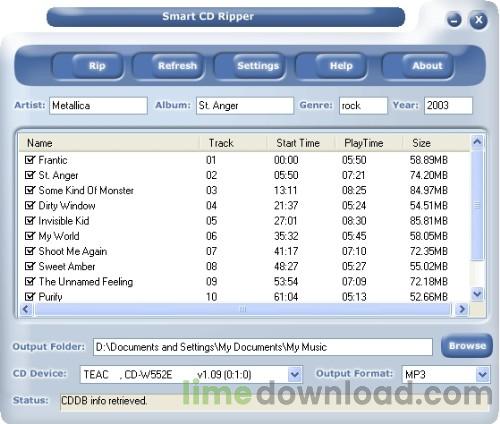
Task: Show the About dialog
Action: (427, 66)
